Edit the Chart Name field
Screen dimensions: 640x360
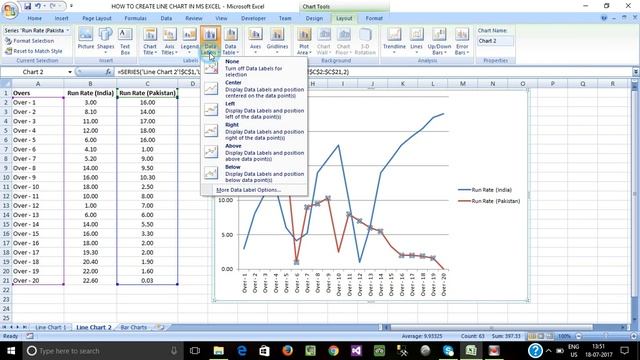click(x=495, y=41)
